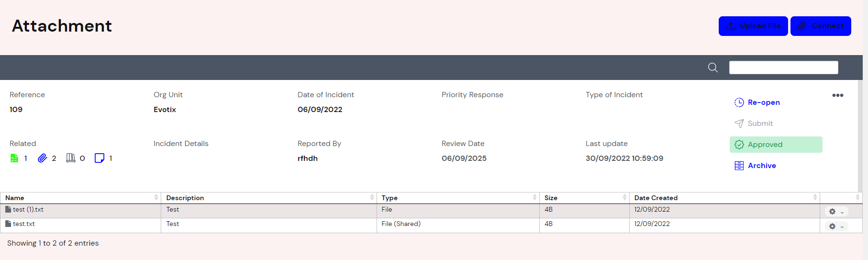The height and width of the screenshot is (260, 868).
Task: Click the related library books icon
Action: pos(70,158)
